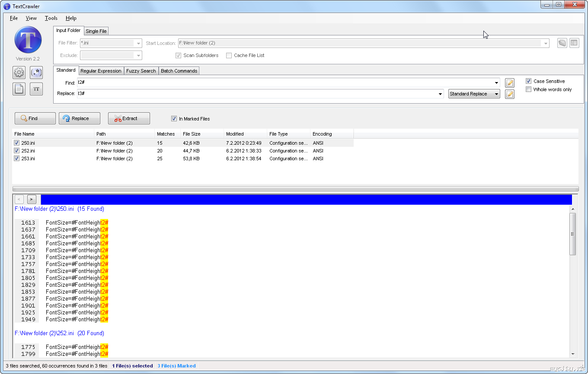The height and width of the screenshot is (374, 588).
Task: Open the Standard Replace mode dropdown
Action: [474, 94]
